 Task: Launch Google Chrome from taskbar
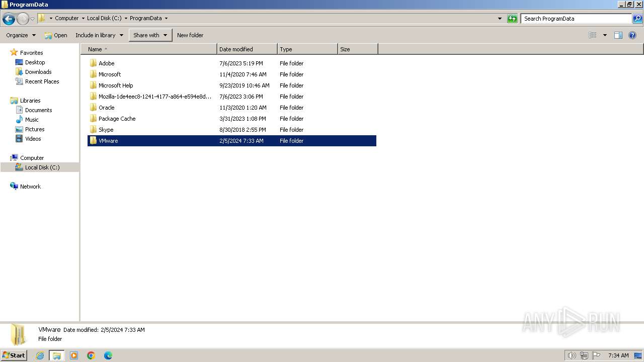pyautogui.click(x=91, y=355)
